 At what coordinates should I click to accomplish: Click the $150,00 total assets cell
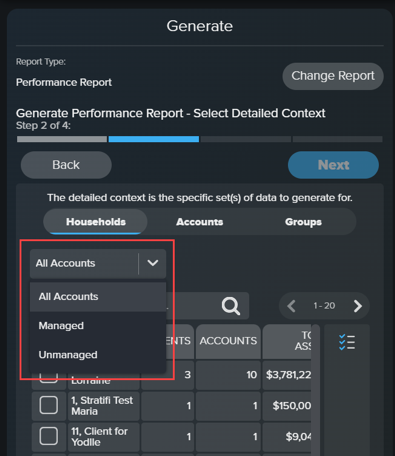point(287,406)
